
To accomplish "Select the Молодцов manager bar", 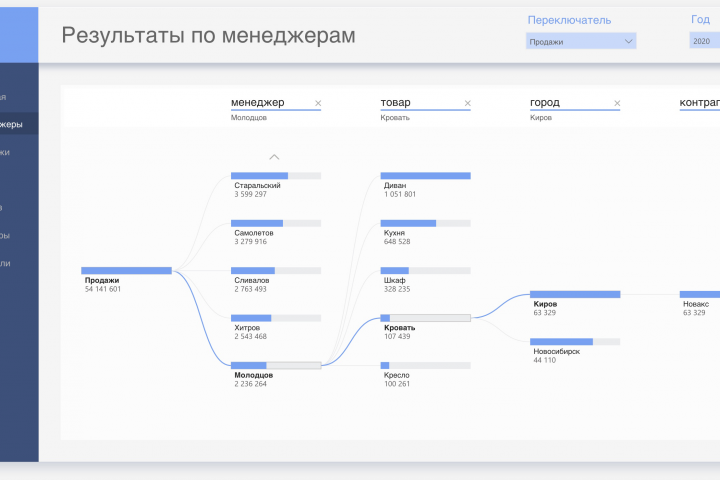I will point(276,365).
